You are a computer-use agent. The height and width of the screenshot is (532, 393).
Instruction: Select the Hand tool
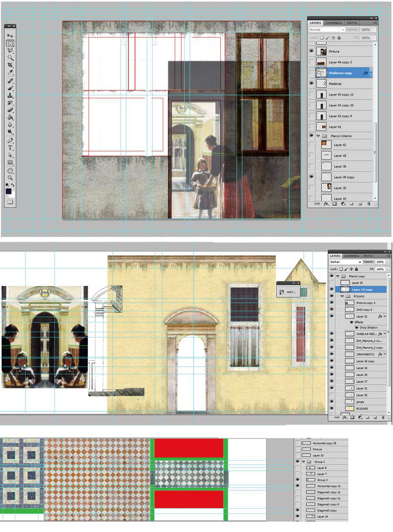10,171
